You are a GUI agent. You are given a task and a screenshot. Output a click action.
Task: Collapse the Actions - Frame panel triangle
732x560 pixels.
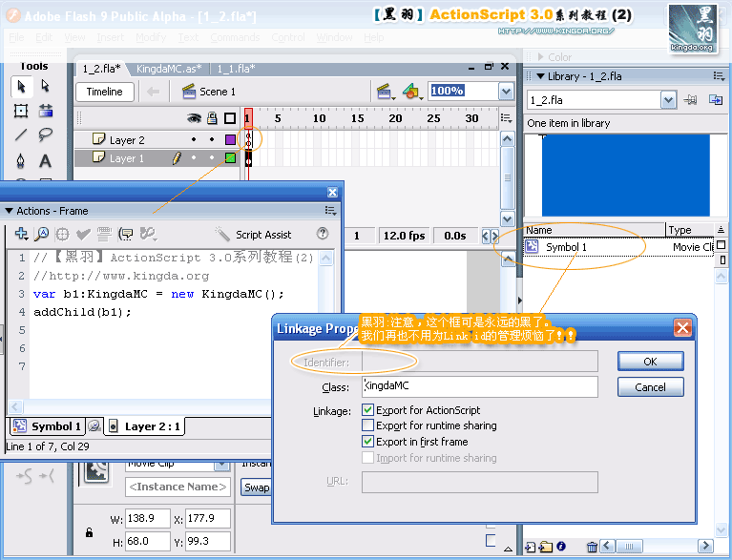(9, 211)
